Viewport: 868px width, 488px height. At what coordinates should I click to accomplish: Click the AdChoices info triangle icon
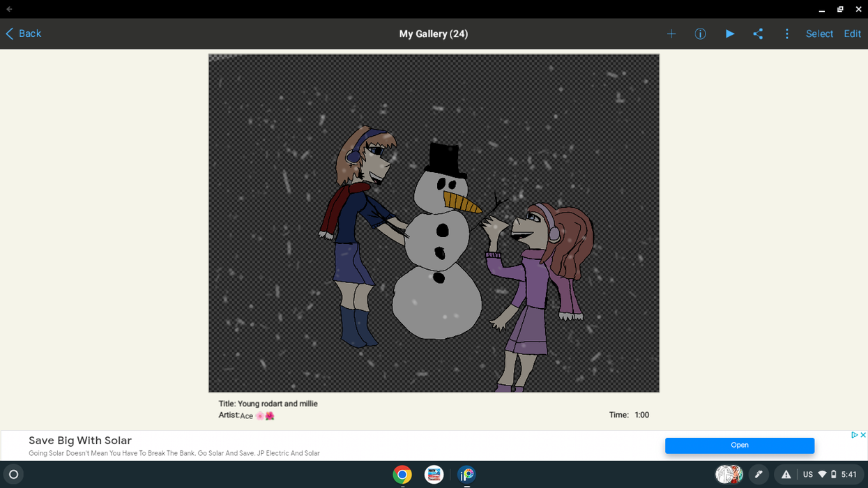(x=853, y=435)
